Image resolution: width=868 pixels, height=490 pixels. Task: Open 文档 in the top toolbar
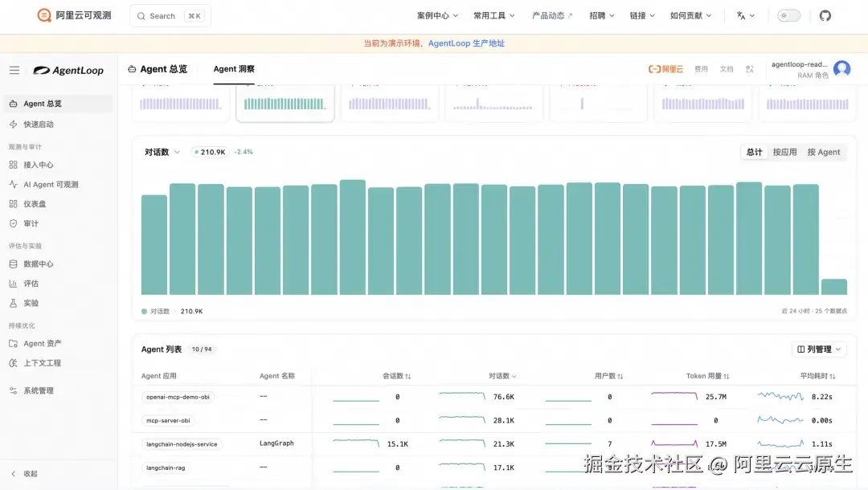pyautogui.click(x=727, y=69)
